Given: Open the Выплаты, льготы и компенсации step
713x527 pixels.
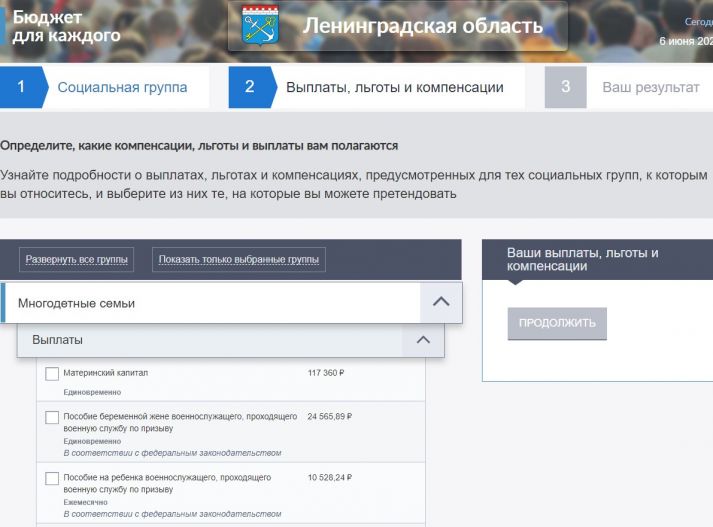Looking at the screenshot, I should coord(394,88).
